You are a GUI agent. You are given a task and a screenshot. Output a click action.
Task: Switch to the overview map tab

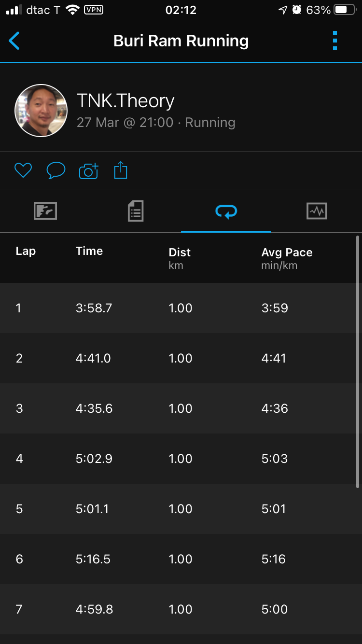pyautogui.click(x=45, y=211)
